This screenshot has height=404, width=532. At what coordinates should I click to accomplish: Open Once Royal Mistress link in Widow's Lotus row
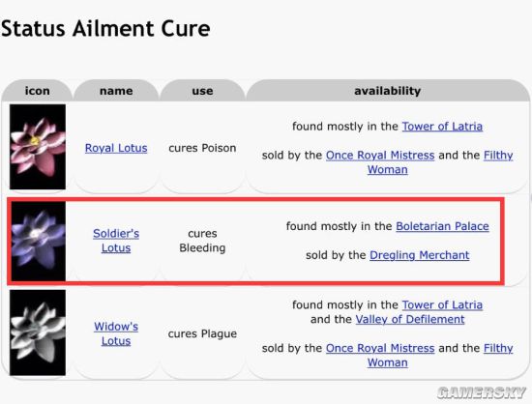coord(380,348)
